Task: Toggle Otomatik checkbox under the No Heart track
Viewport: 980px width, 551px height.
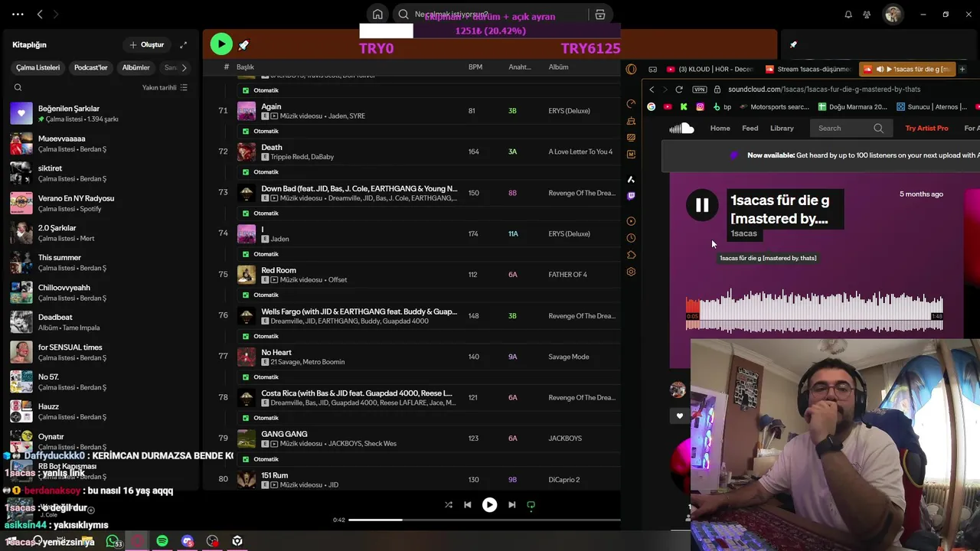Action: (246, 377)
